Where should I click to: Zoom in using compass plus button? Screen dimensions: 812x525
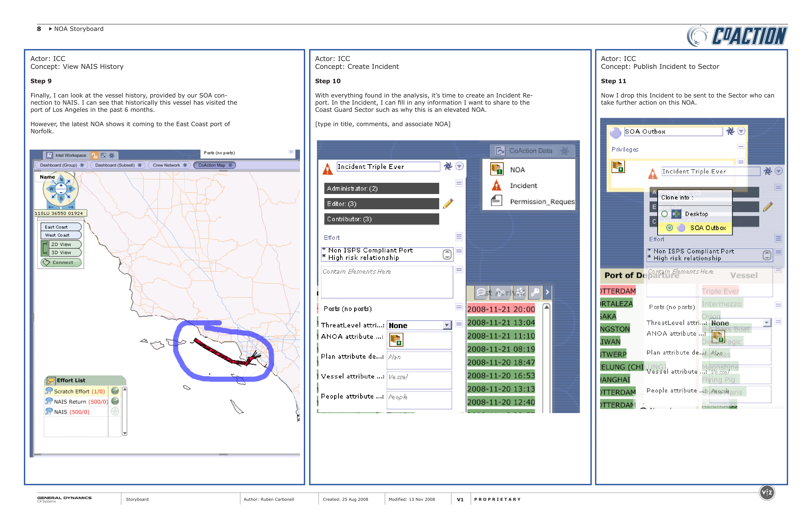[x=61, y=186]
